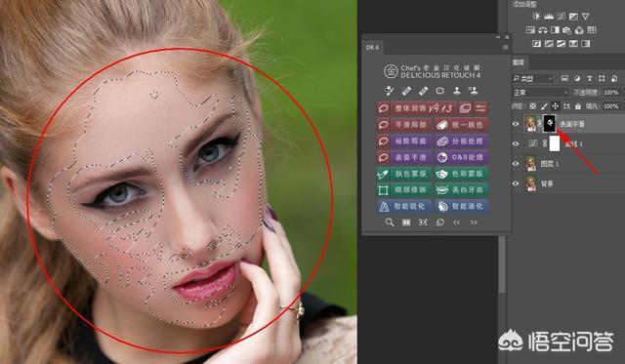Screen dimensions: 625x364
Task: Click the 平滑局部 button
Action: coord(411,125)
